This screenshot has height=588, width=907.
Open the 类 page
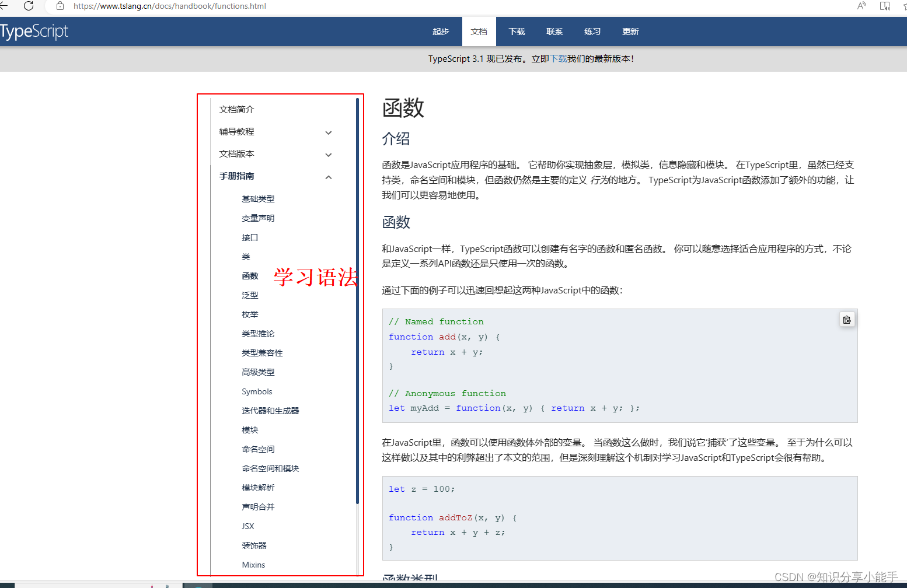(x=246, y=257)
